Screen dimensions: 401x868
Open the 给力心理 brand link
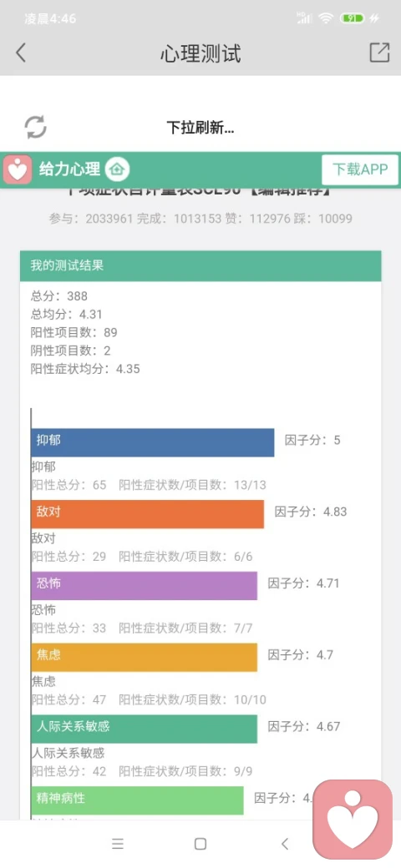[69, 169]
